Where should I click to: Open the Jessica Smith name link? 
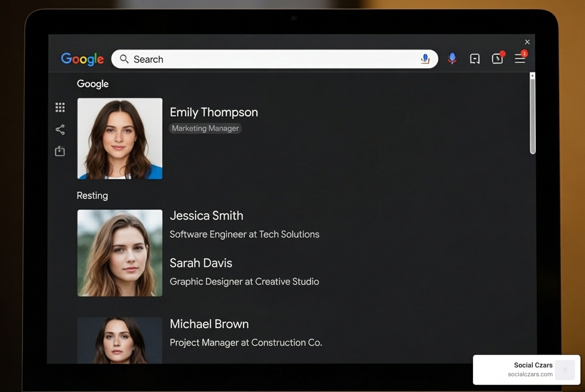(206, 215)
